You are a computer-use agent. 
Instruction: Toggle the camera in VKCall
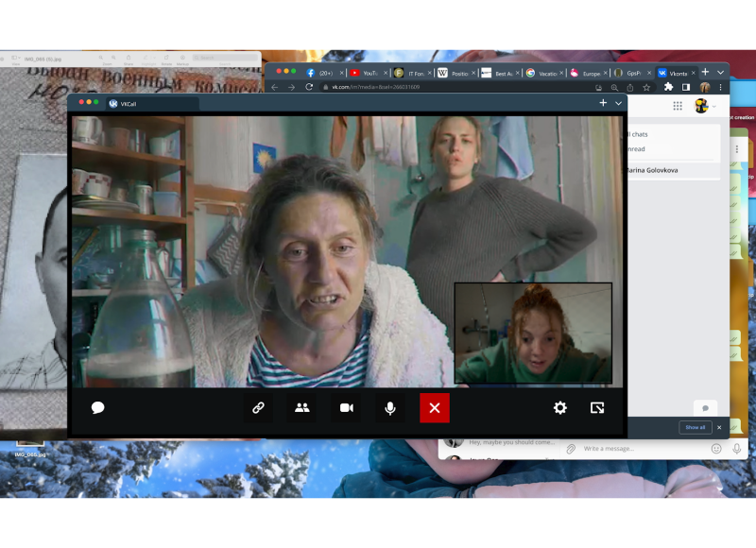[x=347, y=408]
